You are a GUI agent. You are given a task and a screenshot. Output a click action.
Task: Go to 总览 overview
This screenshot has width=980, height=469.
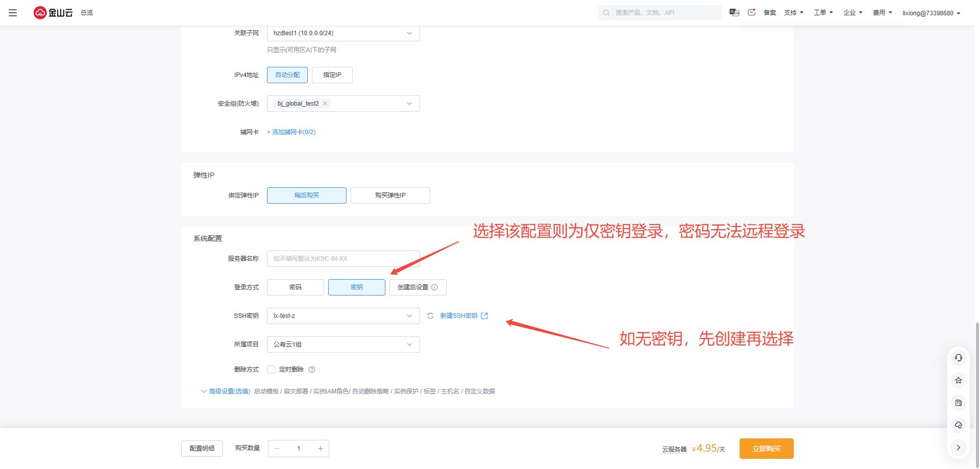87,13
